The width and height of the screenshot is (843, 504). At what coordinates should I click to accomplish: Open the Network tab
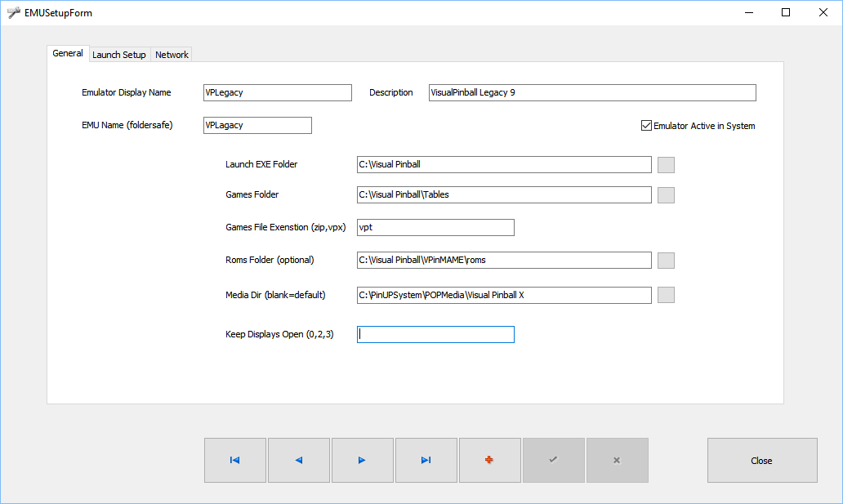(172, 55)
